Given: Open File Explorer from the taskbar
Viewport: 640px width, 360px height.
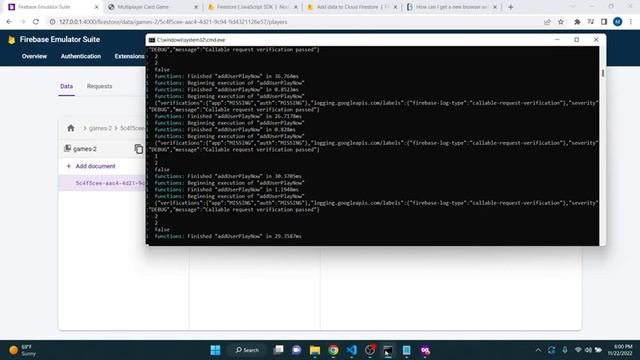Looking at the screenshot, I should point(315,350).
